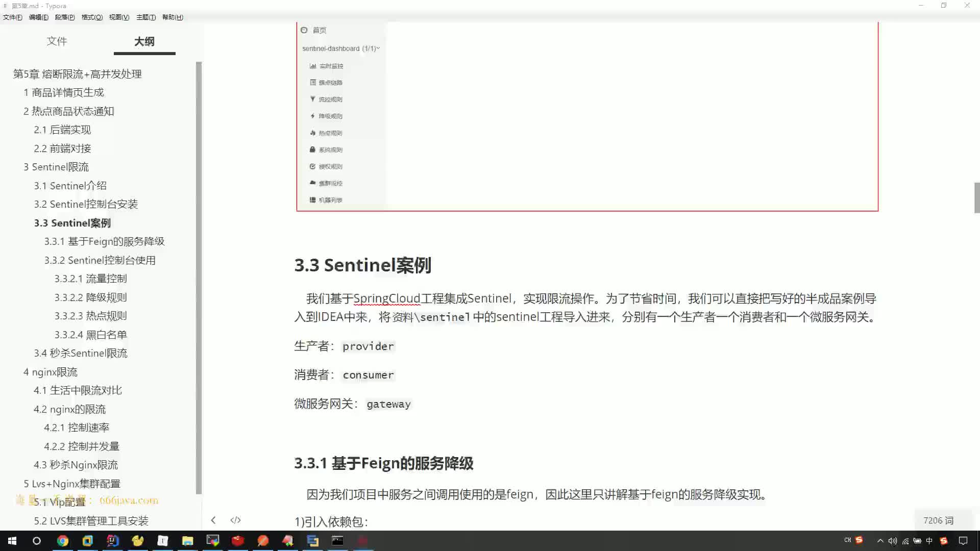Navigate to 4 nginx限流 section
The width and height of the screenshot is (980, 551).
[51, 372]
